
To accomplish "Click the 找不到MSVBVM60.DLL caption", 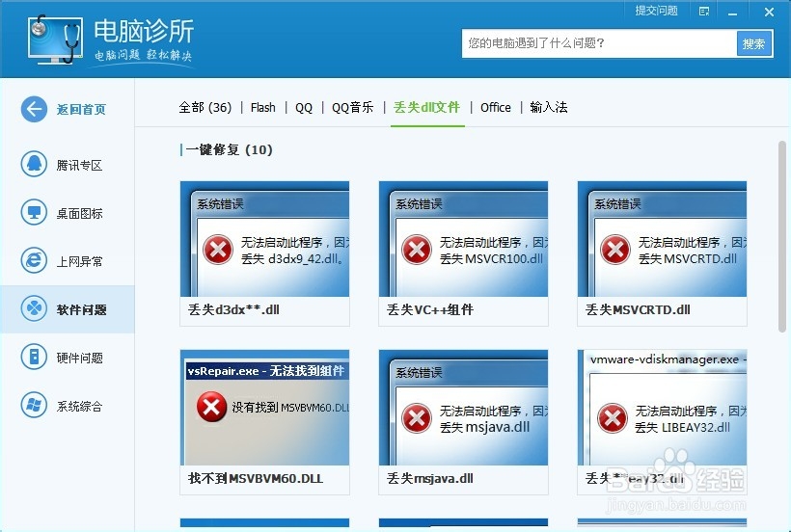I will pos(256,479).
